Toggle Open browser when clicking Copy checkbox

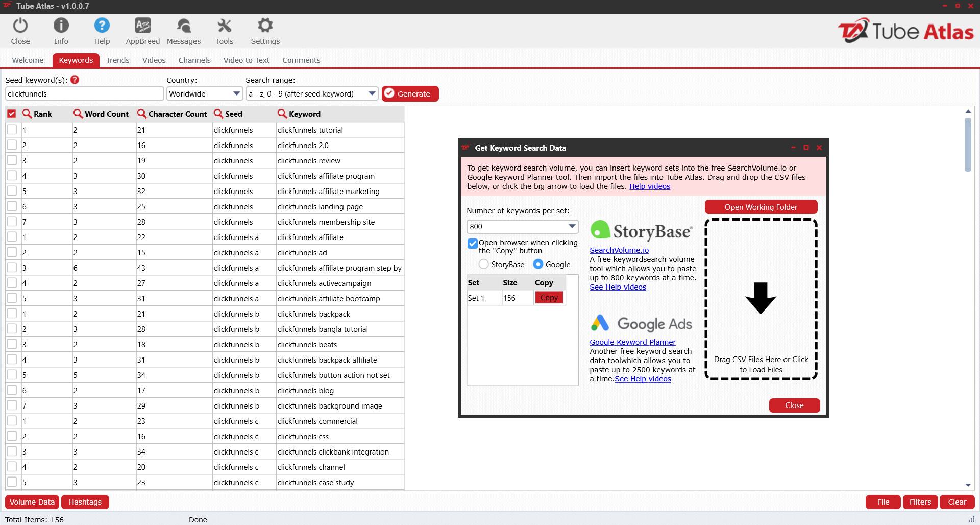point(473,244)
